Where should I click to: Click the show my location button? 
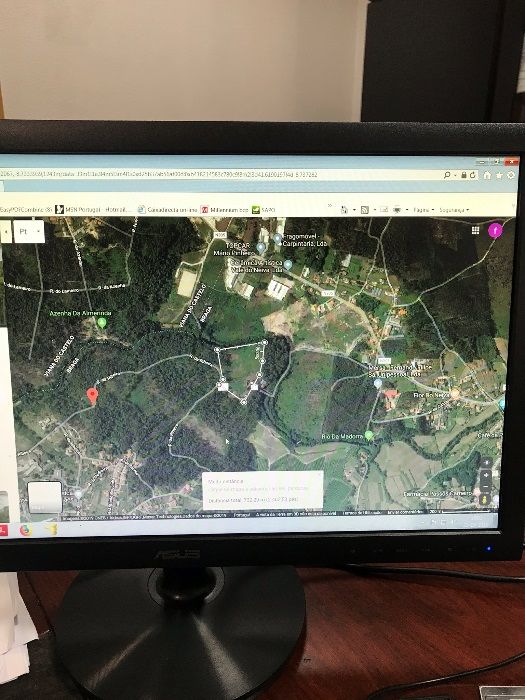pyautogui.click(x=486, y=462)
